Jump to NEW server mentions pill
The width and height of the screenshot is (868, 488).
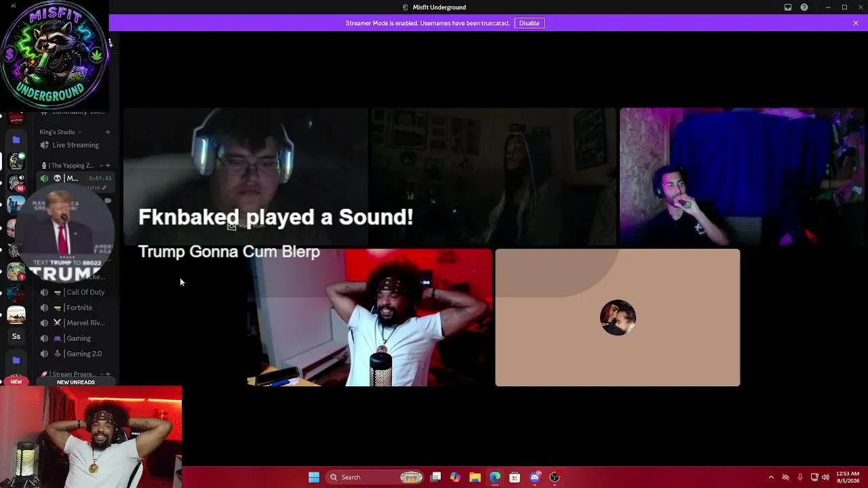click(x=16, y=382)
